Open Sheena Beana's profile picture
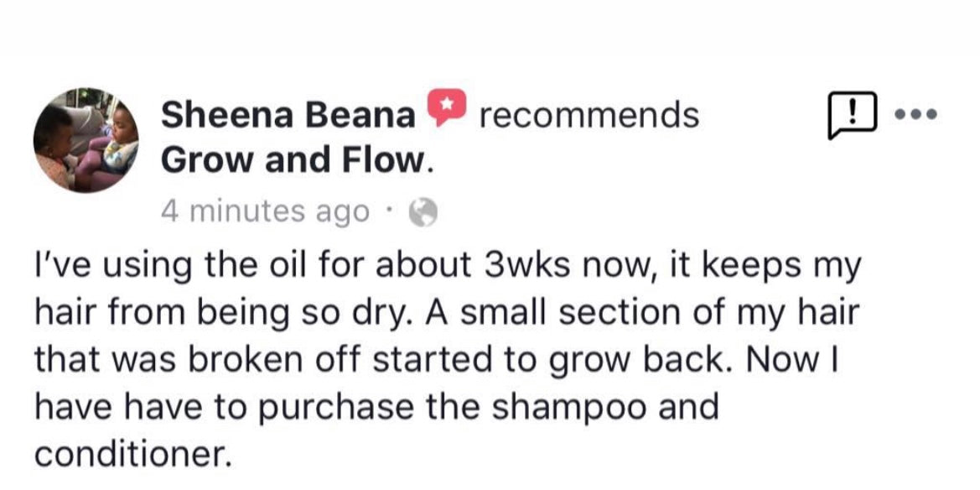Viewport: 980px width, 490px height. (x=86, y=139)
